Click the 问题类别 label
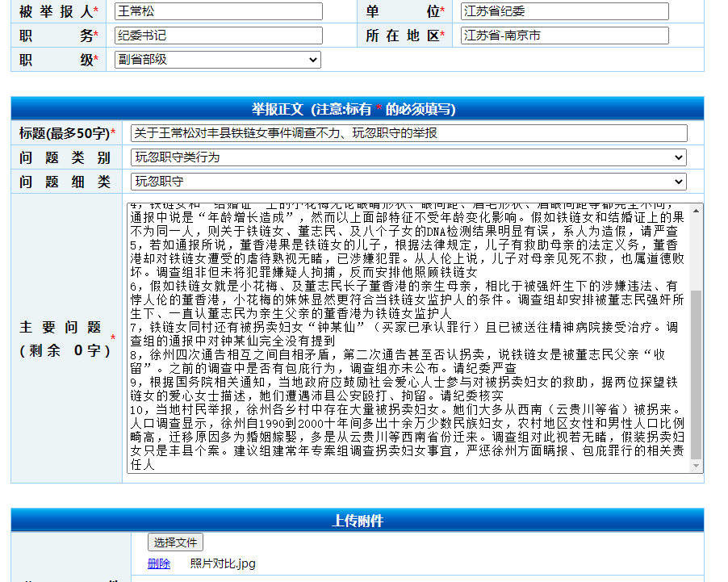The height and width of the screenshot is (582, 728). 65,158
